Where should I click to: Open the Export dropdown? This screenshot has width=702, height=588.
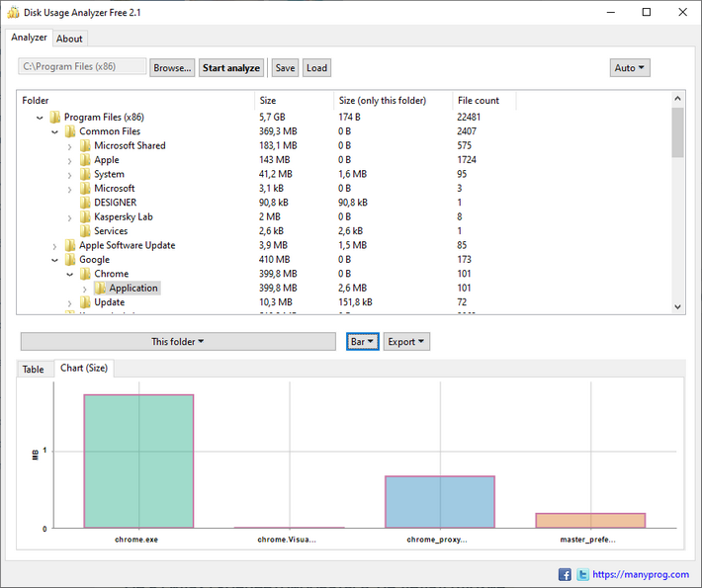pos(406,341)
